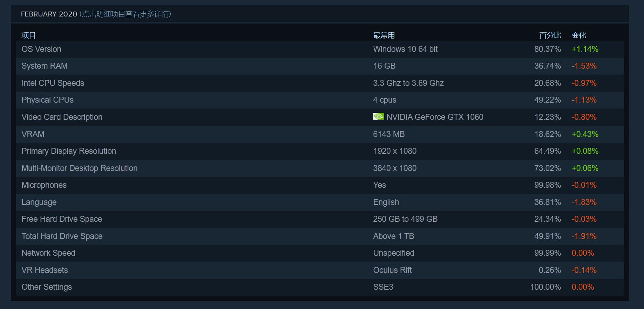Click NVIDIA GeForce GTX 1060 text
This screenshot has height=309, width=644.
pyautogui.click(x=435, y=117)
